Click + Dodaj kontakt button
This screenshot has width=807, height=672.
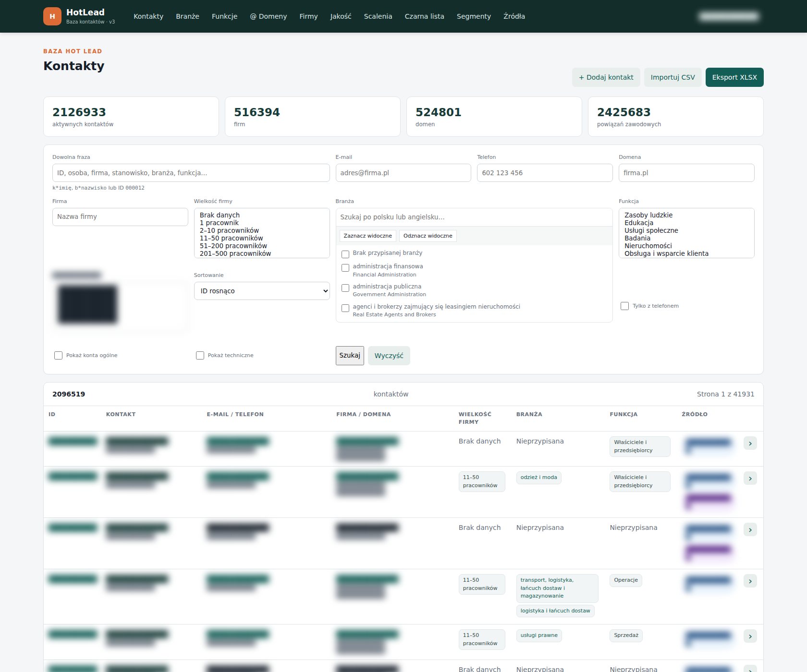[606, 77]
